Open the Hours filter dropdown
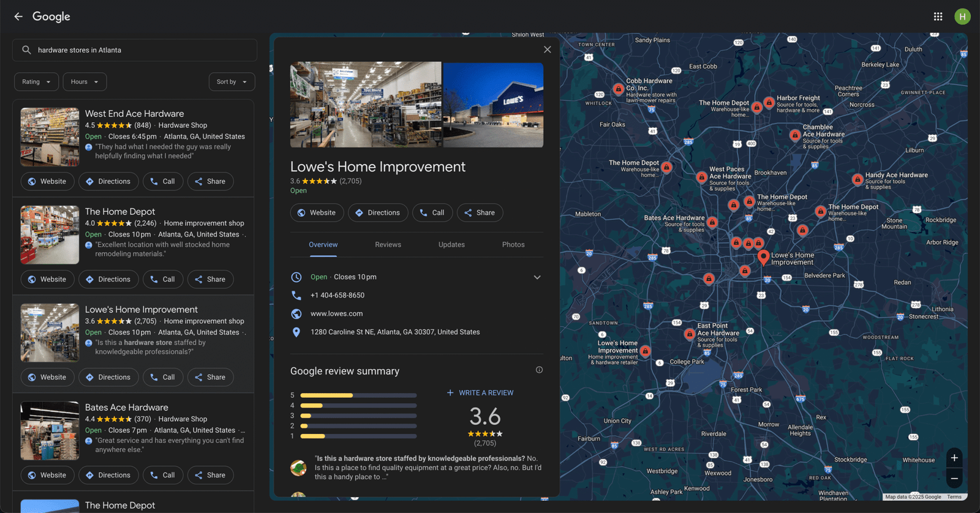The image size is (980, 513). [85, 82]
